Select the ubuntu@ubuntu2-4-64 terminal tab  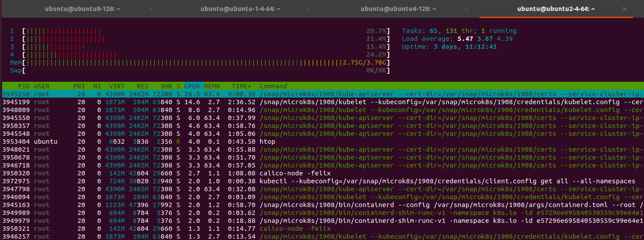tap(556, 9)
